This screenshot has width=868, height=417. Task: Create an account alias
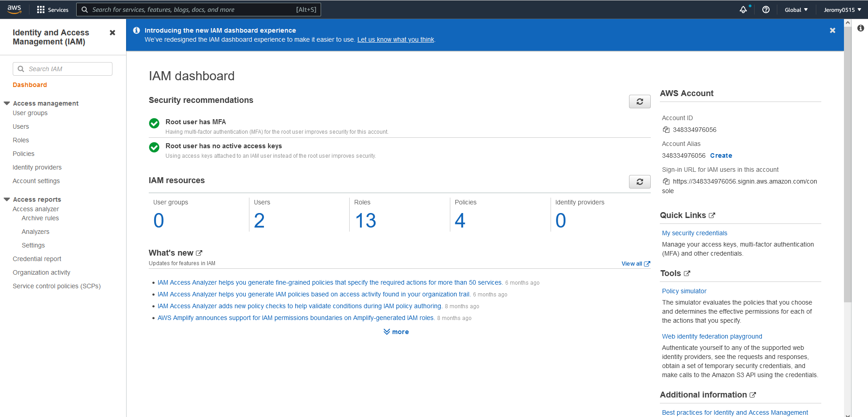coord(721,155)
